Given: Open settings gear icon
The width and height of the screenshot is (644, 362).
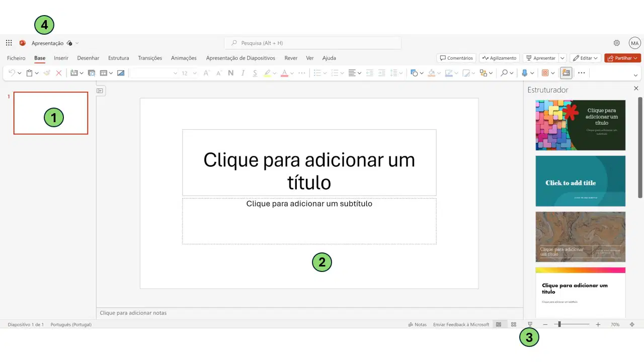Looking at the screenshot, I should pyautogui.click(x=617, y=43).
